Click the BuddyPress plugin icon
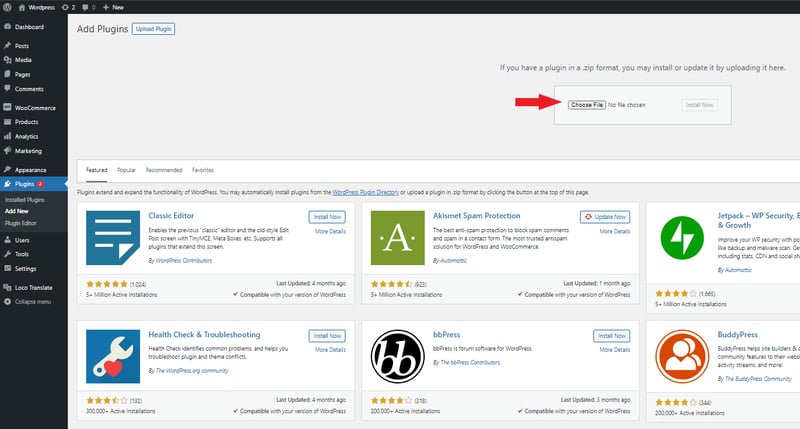 coord(682,357)
